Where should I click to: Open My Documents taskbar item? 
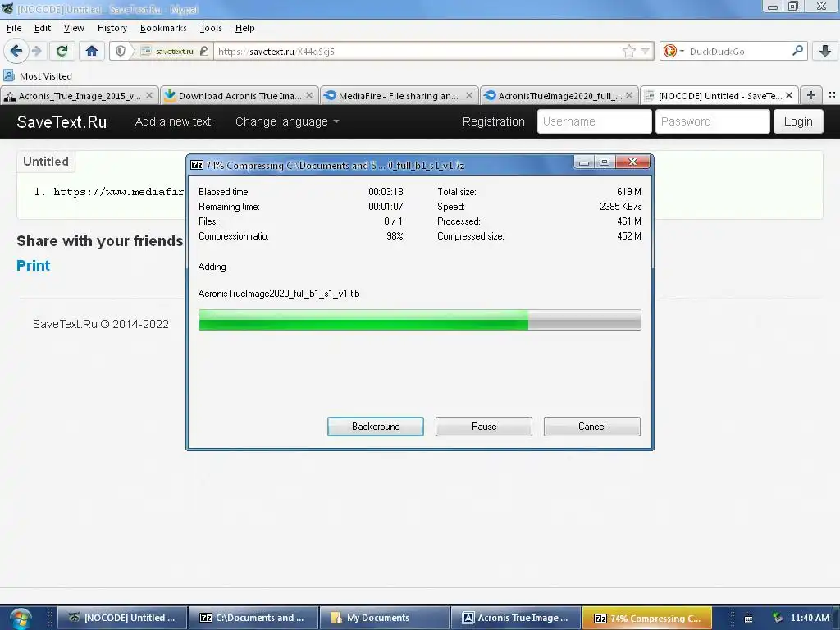pos(385,618)
